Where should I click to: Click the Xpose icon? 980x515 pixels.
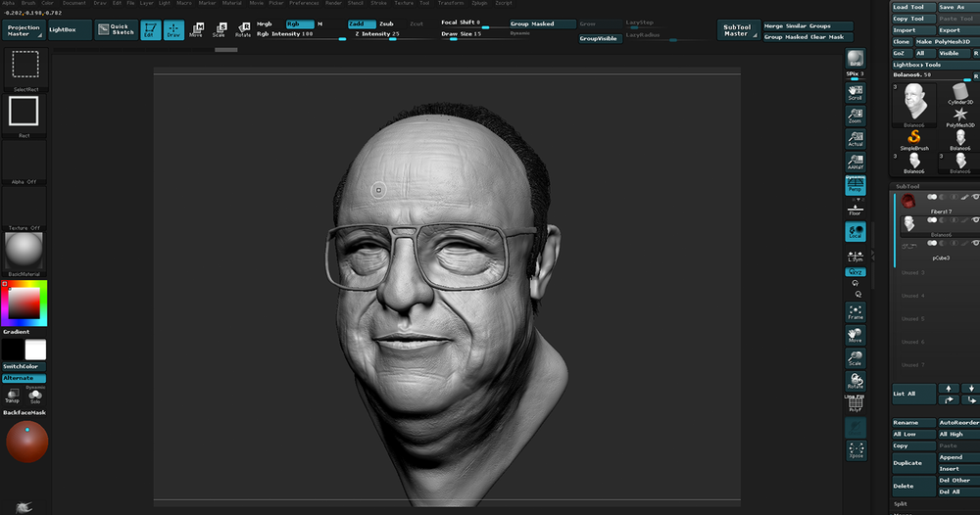tap(856, 450)
